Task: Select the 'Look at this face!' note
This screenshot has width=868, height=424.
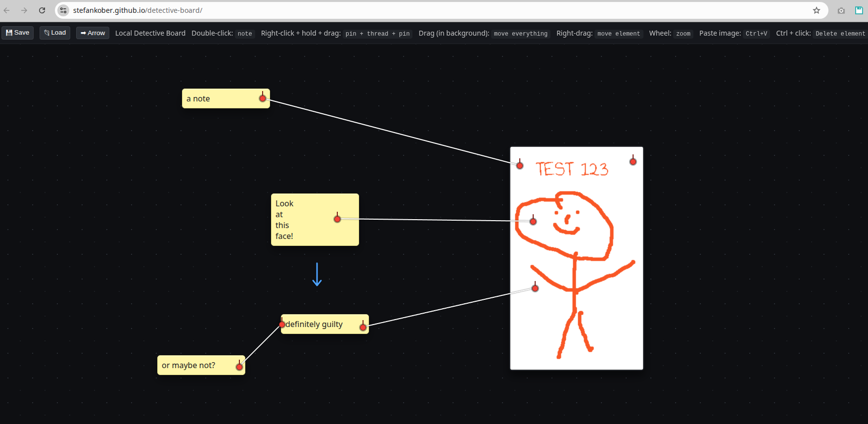Action: coord(315,220)
